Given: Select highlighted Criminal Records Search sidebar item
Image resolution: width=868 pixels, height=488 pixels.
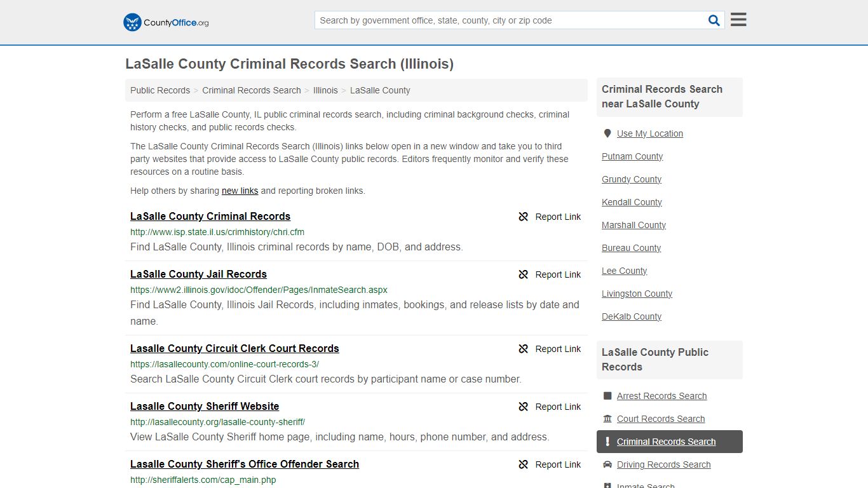Looking at the screenshot, I should coord(669,442).
